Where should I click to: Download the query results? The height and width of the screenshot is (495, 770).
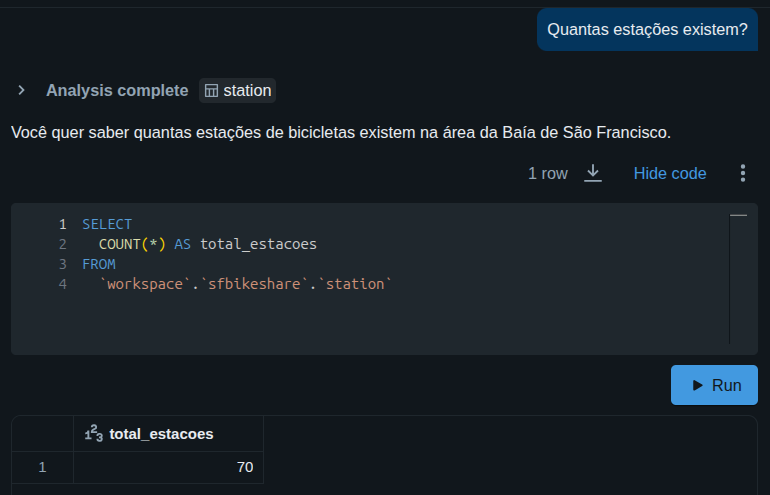593,173
